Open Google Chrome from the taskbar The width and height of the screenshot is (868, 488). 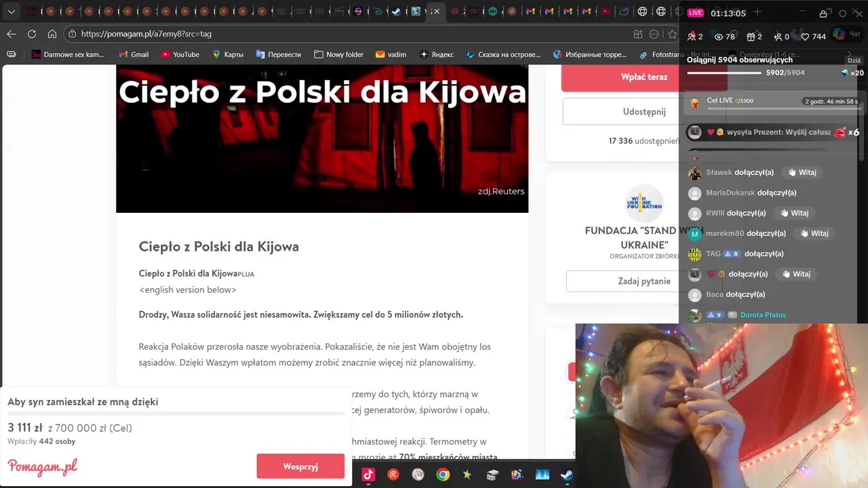tap(443, 474)
